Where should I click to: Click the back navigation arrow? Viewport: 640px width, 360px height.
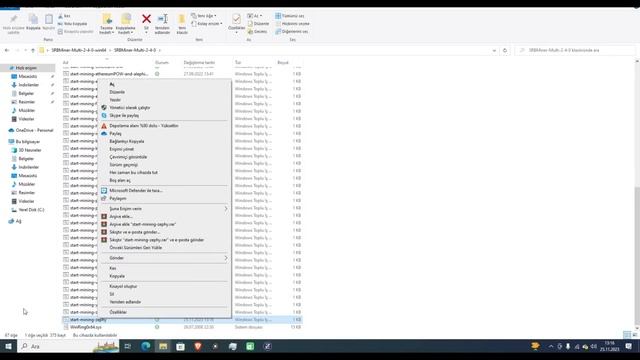pos(7,50)
